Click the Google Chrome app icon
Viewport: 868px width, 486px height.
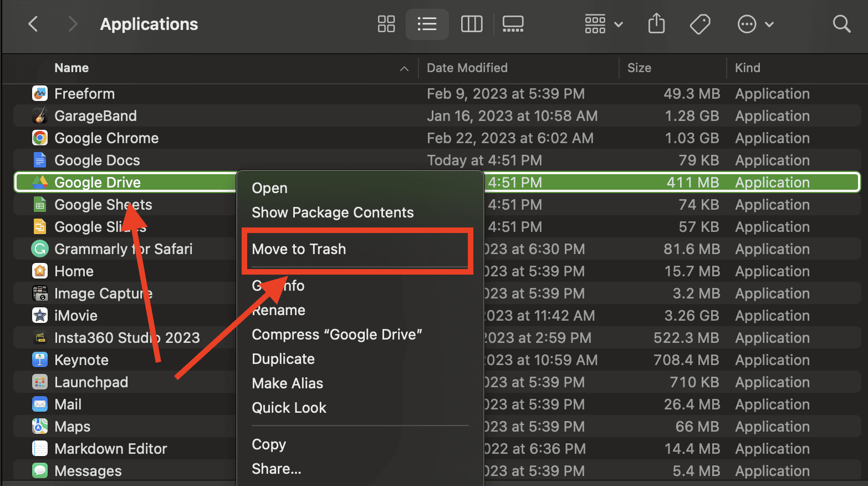pyautogui.click(x=40, y=138)
